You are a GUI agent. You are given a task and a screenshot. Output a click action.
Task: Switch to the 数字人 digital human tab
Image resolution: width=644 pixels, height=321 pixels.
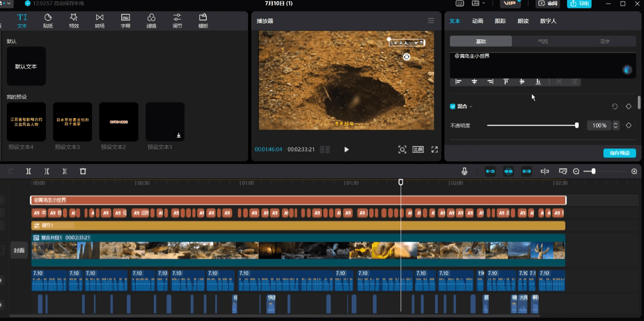(x=548, y=21)
